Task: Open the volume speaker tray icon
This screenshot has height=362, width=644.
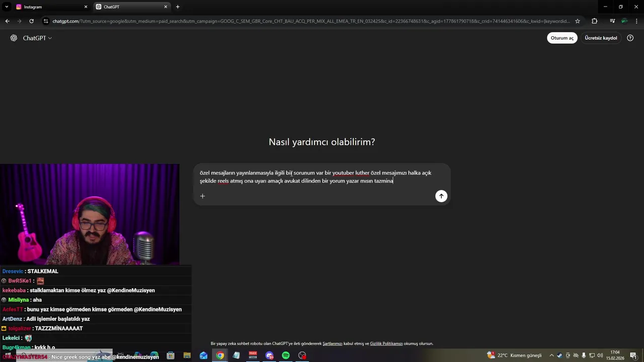Action: click(600, 355)
